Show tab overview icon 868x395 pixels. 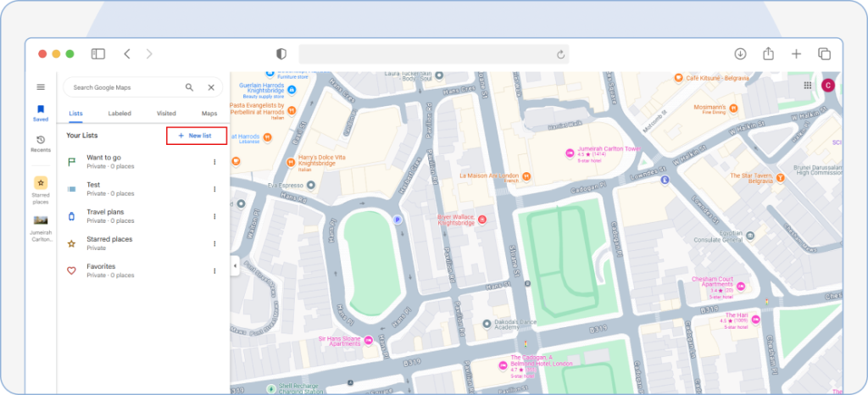[x=824, y=53]
